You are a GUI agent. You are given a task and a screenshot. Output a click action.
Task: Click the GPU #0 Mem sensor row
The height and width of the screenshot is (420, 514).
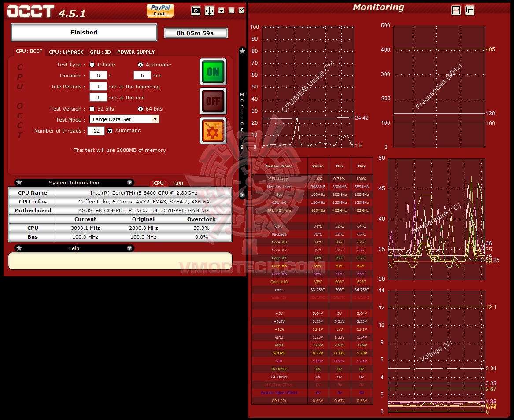pyautogui.click(x=312, y=210)
